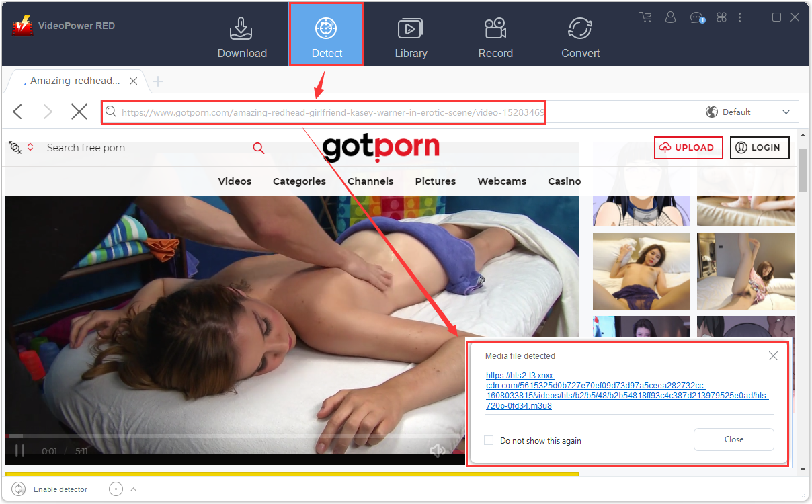812x504 pixels.
Task: Open the Download section
Action: [242, 38]
